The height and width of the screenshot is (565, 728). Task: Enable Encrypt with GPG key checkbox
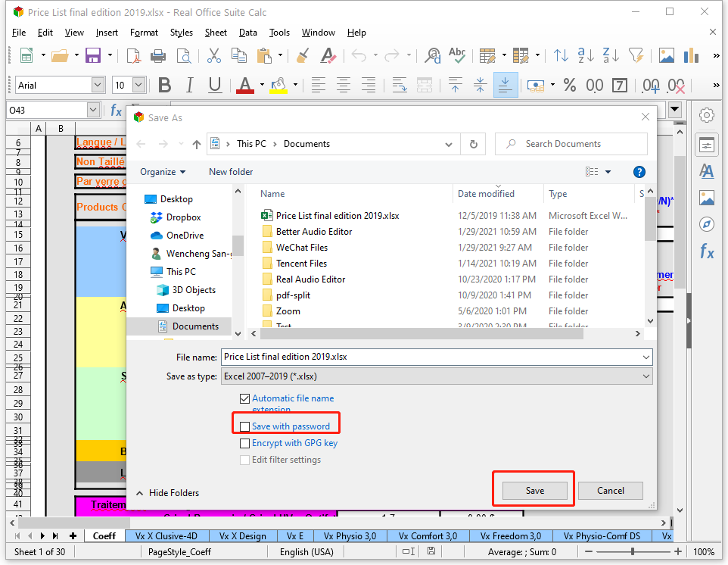point(244,443)
